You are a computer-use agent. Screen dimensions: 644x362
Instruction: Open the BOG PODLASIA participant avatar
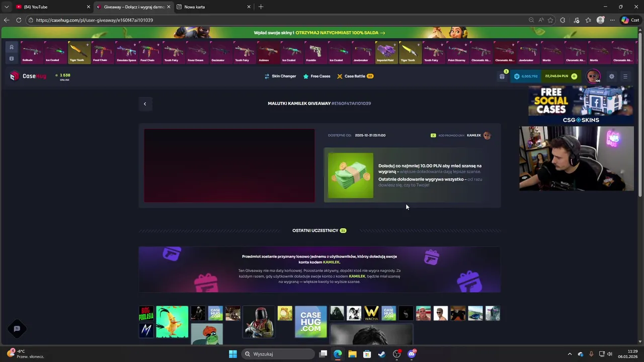[x=146, y=313]
